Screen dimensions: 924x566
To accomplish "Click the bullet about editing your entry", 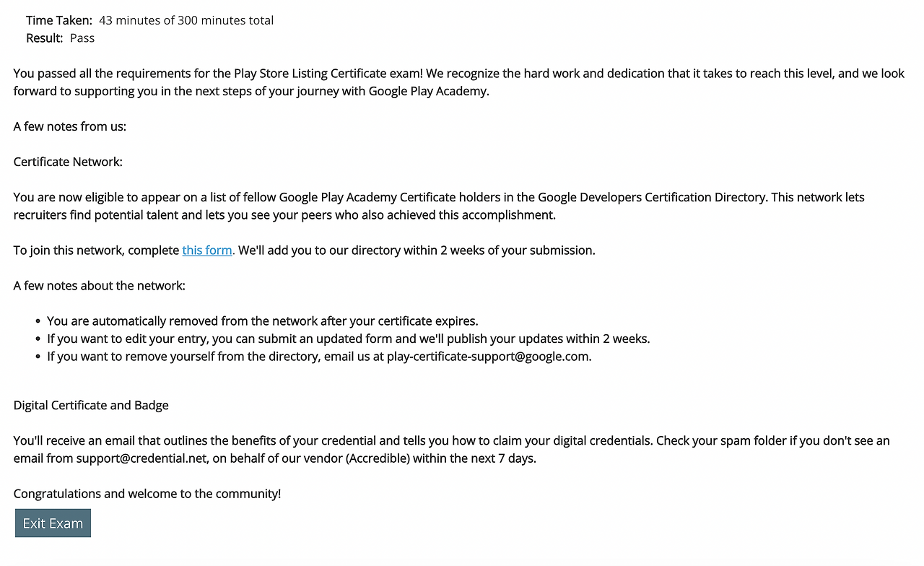I will [349, 339].
